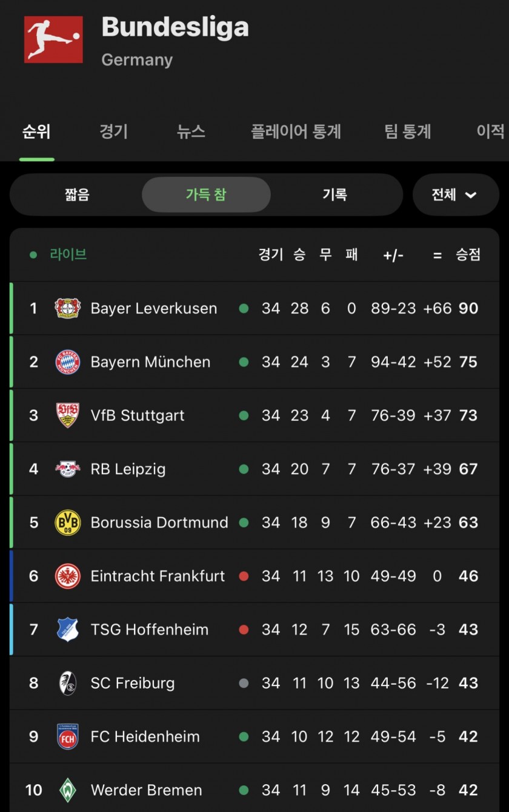Open TSG Hoffenheim team row
The height and width of the screenshot is (812, 509).
[x=254, y=630]
